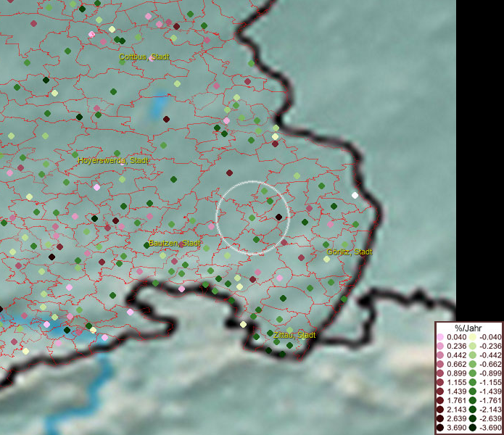The image size is (504, 435).
Task: Pick the legend swatch beside 0.899
Action: pyautogui.click(x=440, y=373)
